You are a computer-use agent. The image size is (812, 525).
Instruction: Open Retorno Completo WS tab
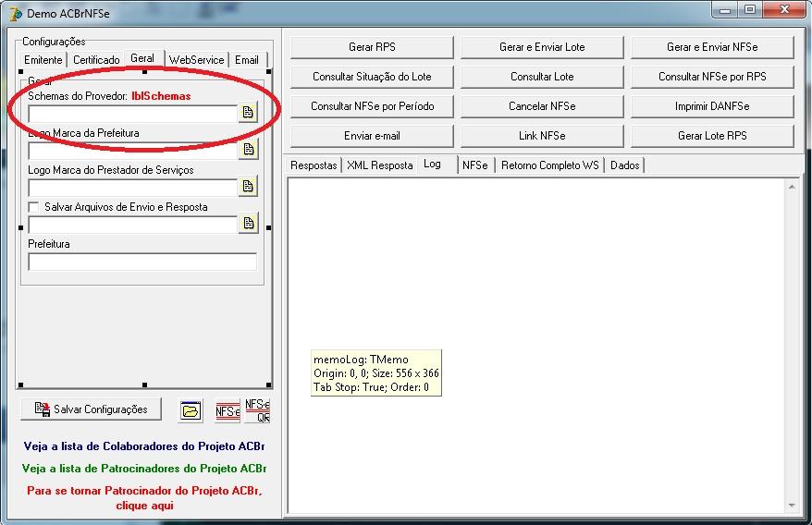(x=550, y=165)
